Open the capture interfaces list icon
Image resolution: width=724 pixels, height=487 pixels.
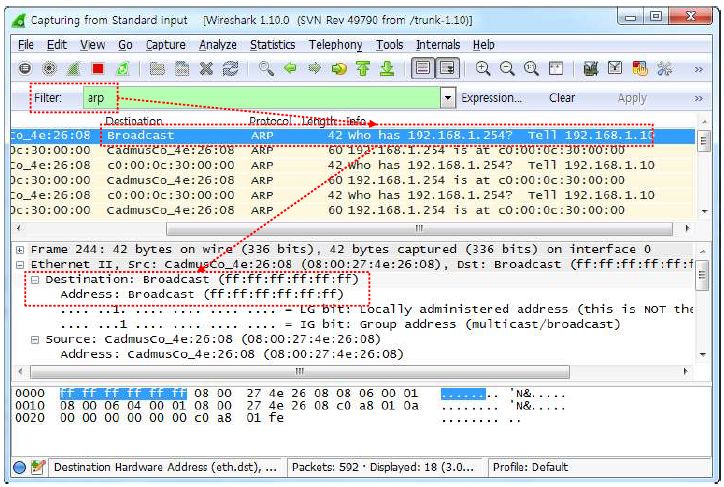(x=25, y=69)
